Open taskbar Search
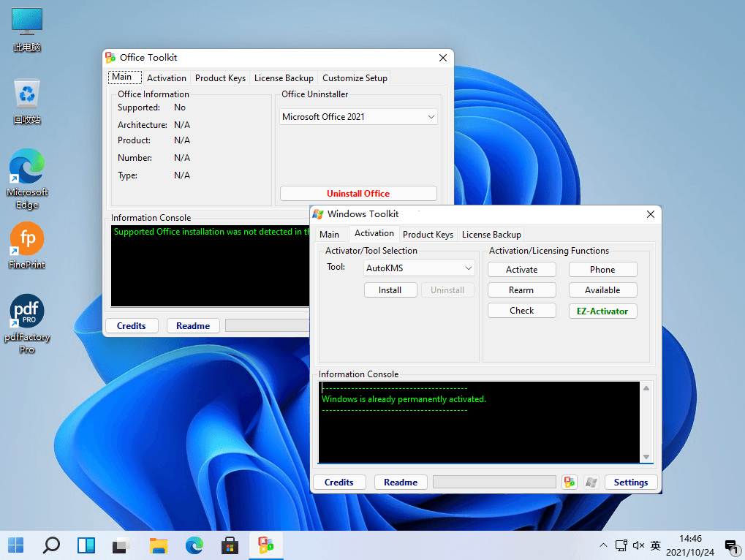Viewport: 745px width, 560px height. tap(51, 545)
